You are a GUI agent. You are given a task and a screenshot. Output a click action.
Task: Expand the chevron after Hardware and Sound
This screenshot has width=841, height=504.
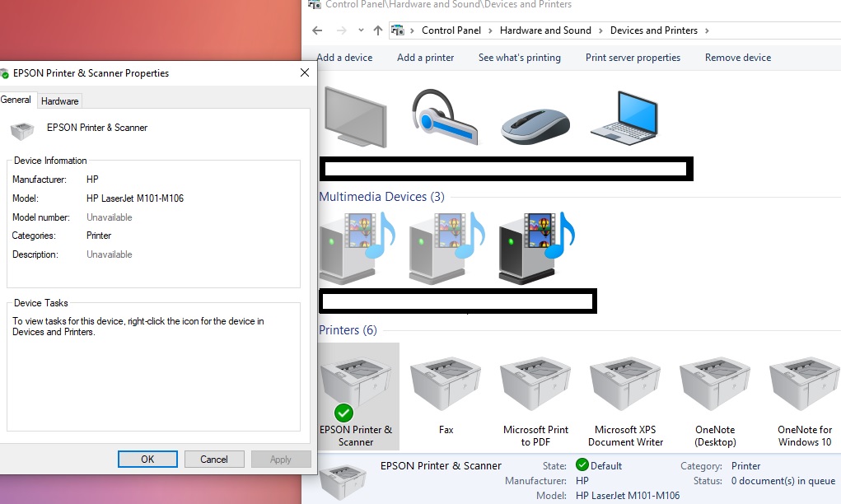click(x=600, y=30)
